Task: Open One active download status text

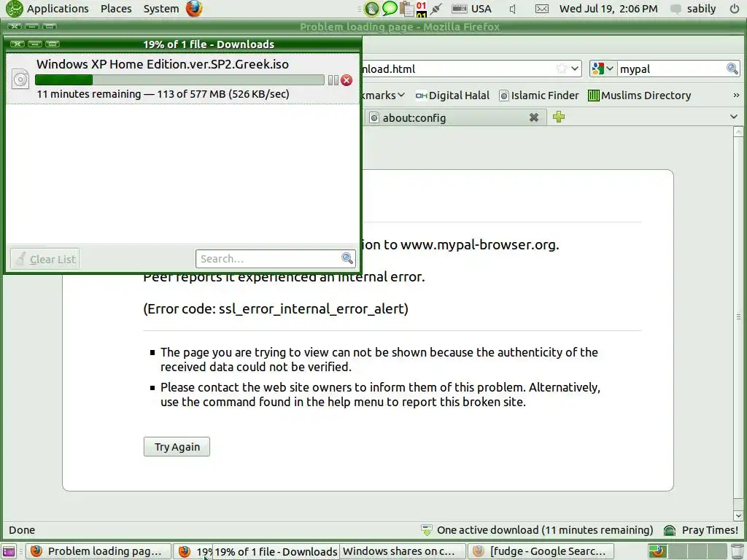Action: tap(544, 530)
